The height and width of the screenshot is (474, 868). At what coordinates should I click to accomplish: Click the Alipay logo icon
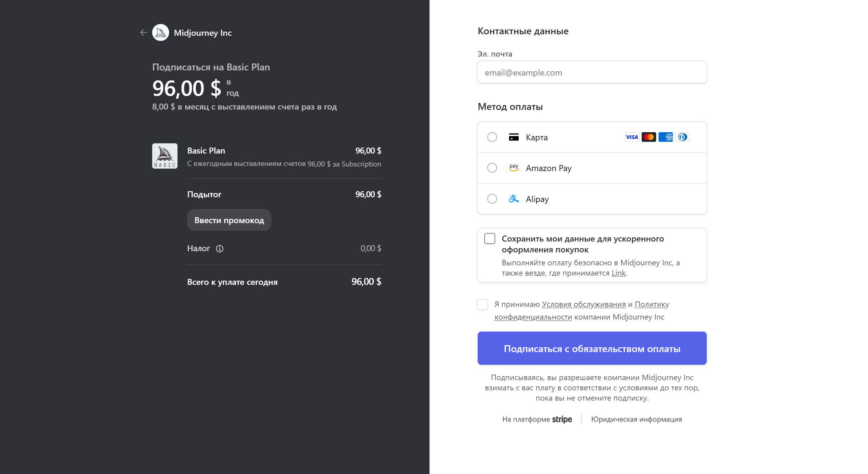click(x=514, y=199)
